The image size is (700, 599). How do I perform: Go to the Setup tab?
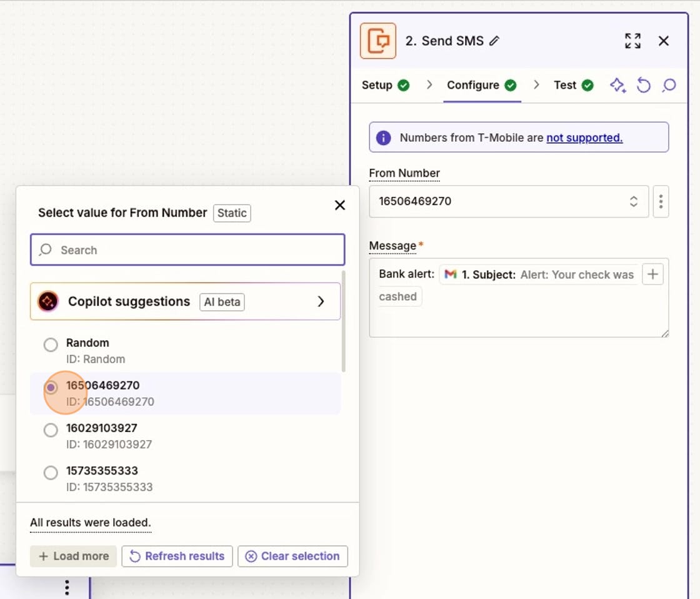377,85
